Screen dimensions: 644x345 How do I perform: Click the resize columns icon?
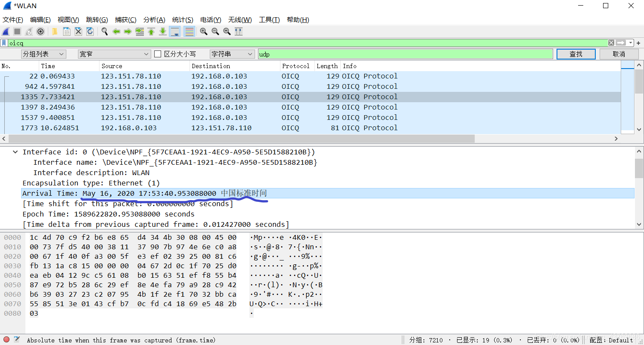click(238, 31)
